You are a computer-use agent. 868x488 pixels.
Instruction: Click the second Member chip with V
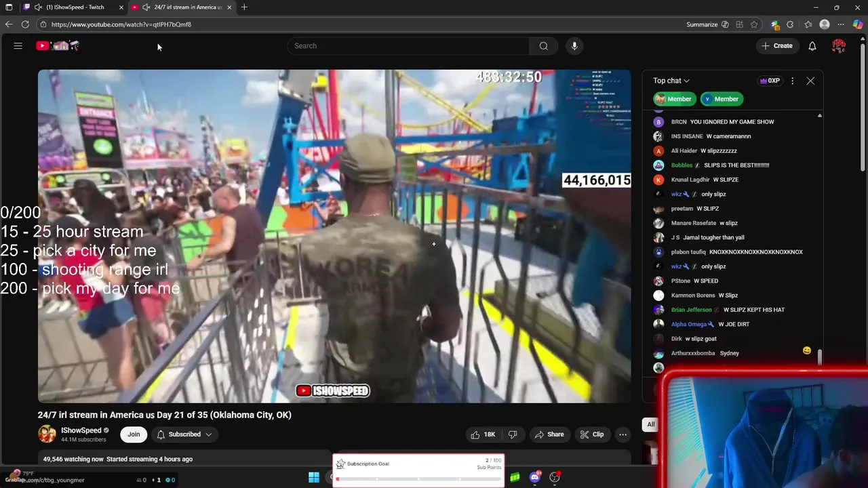pyautogui.click(x=722, y=99)
